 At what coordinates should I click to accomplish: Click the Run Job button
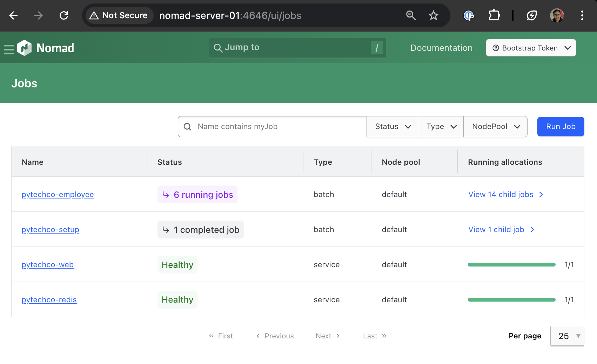(x=560, y=127)
